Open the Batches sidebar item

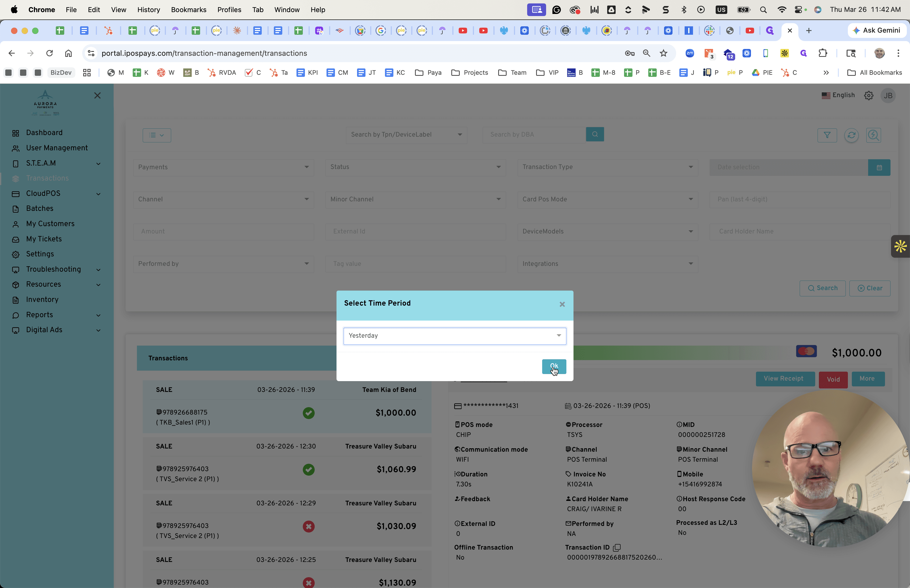point(40,208)
